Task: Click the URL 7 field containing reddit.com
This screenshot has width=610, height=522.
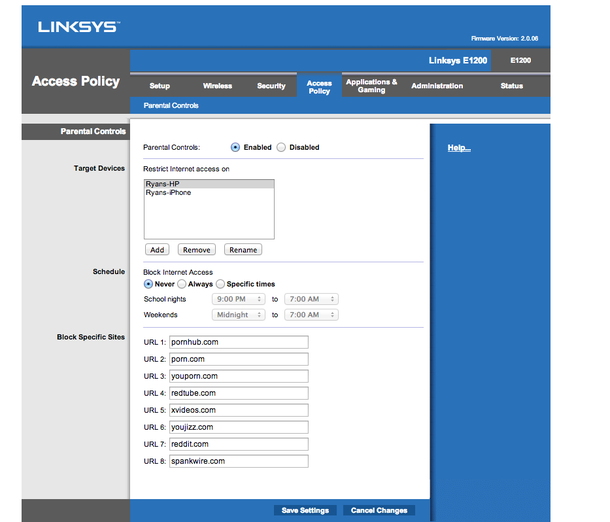Action: click(x=239, y=444)
